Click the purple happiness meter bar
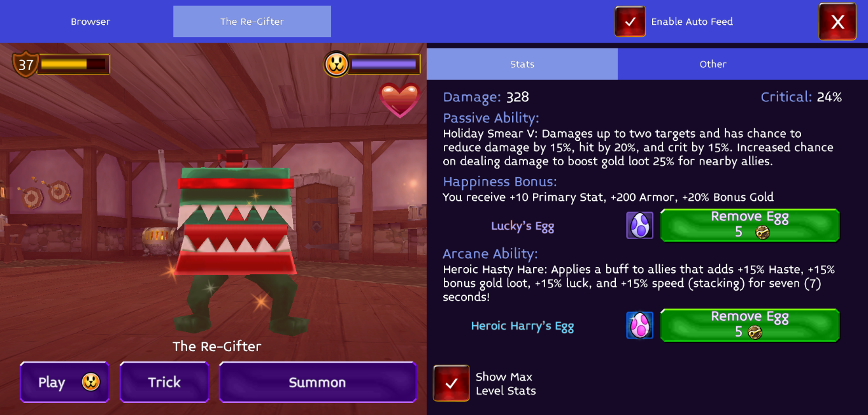Viewport: 868px width, 415px height. (384, 64)
